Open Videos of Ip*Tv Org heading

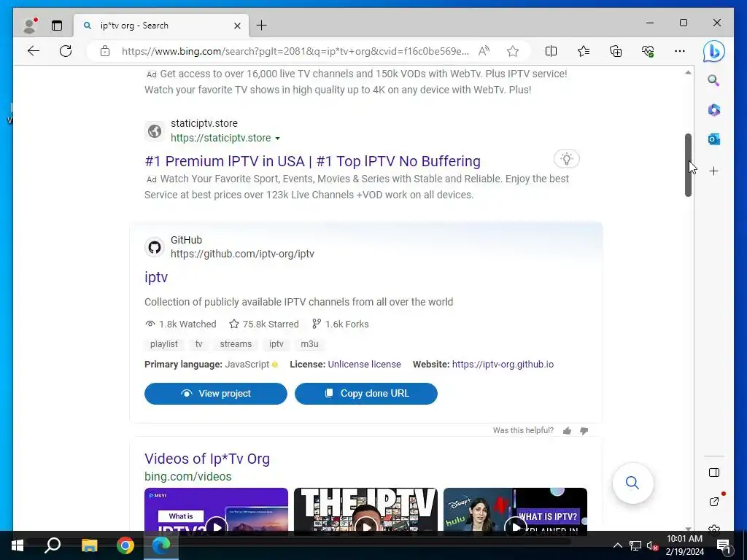coord(207,459)
